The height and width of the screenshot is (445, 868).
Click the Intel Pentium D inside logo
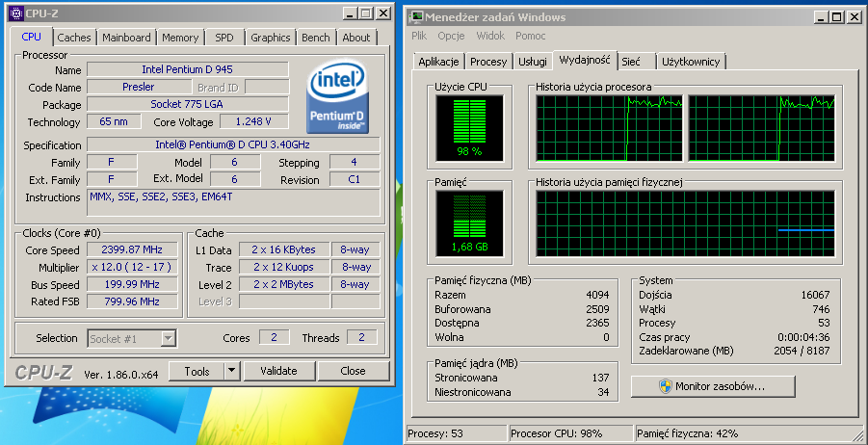click(338, 97)
